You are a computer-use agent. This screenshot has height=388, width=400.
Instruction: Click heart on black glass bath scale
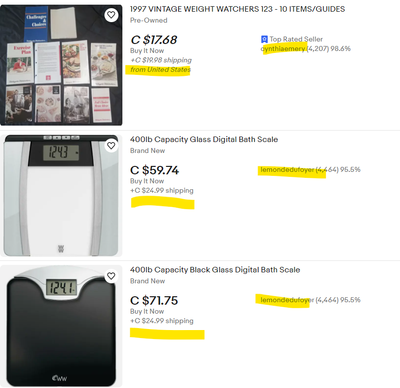pos(111,276)
